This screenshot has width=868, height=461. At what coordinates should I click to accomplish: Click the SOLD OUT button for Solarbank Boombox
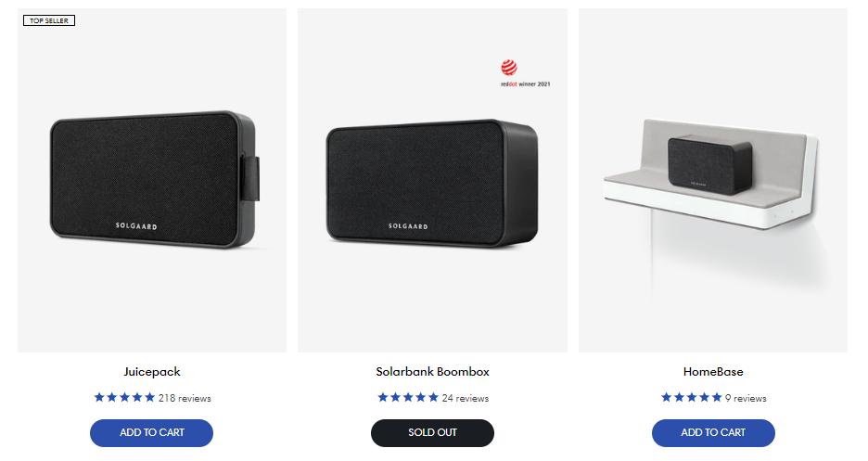tap(432, 433)
